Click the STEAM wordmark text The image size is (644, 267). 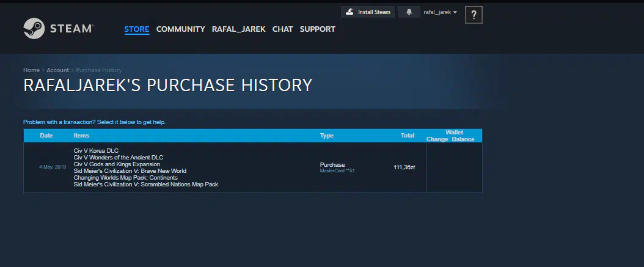71,28
